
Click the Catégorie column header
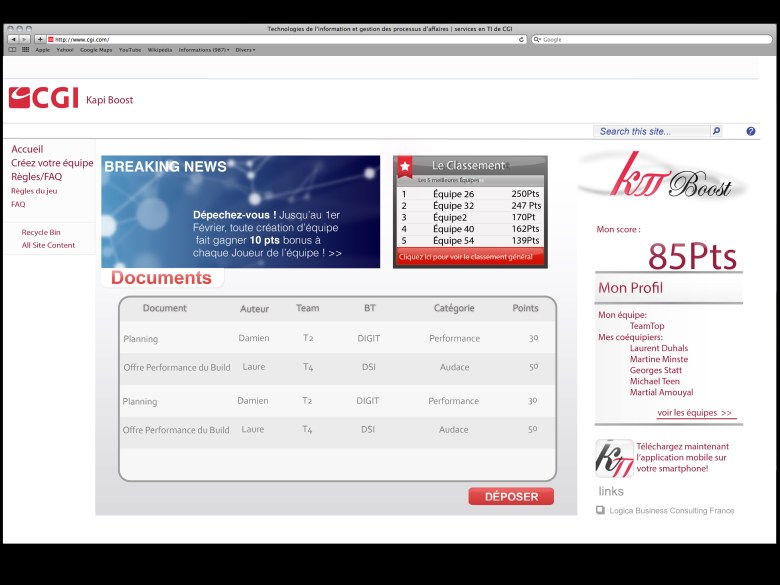[x=454, y=308]
